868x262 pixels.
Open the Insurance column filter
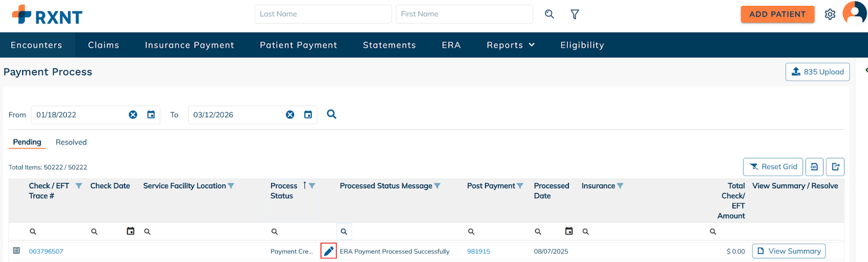(x=620, y=186)
